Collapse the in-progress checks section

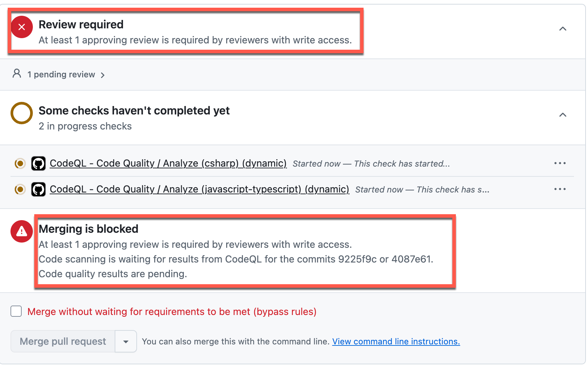tap(563, 114)
